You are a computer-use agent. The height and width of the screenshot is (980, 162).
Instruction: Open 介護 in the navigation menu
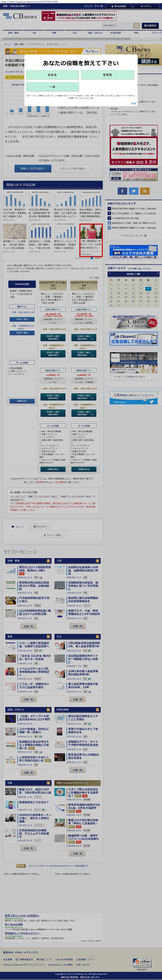[34, 33]
